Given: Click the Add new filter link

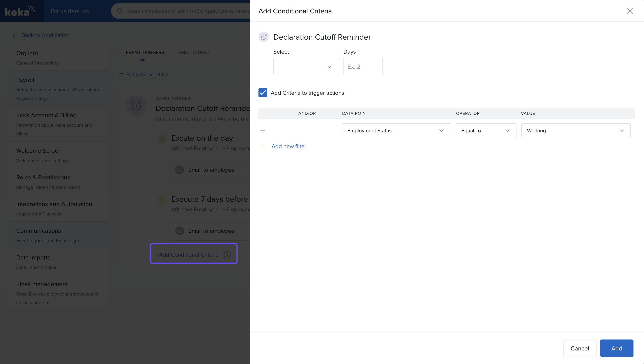Looking at the screenshot, I should tap(288, 146).
